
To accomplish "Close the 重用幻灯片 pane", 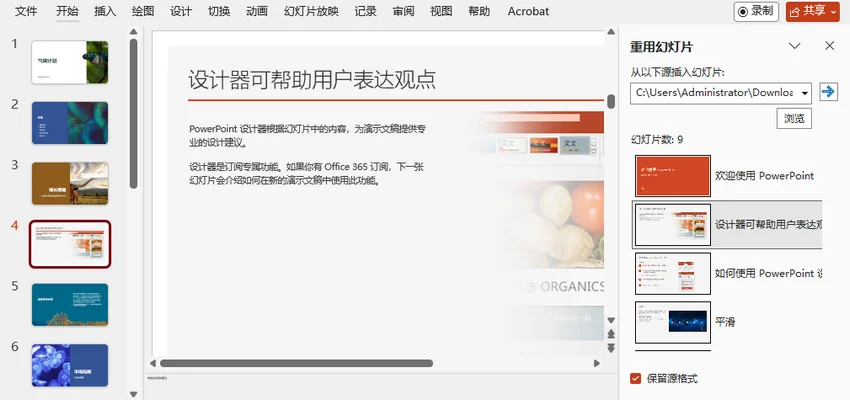I will coord(829,46).
